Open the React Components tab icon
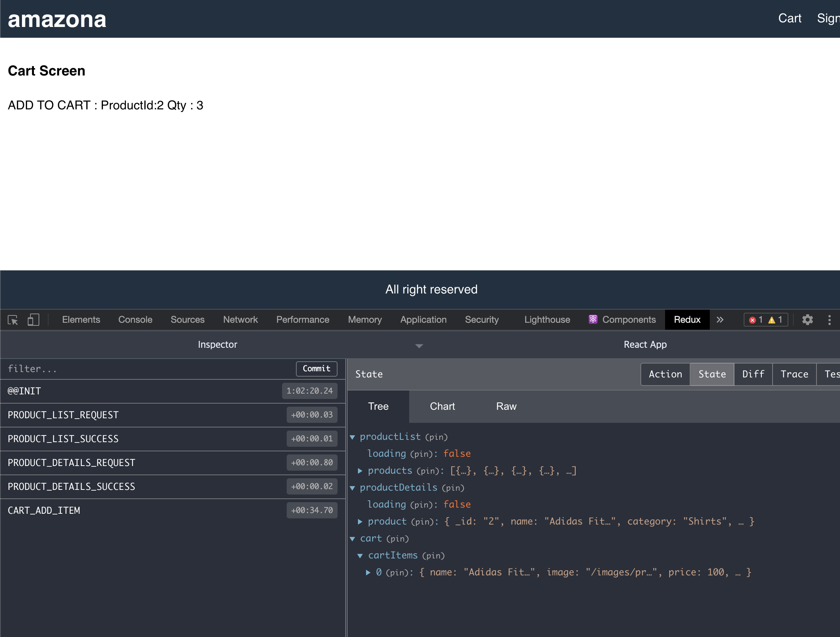The height and width of the screenshot is (637, 840). click(593, 319)
